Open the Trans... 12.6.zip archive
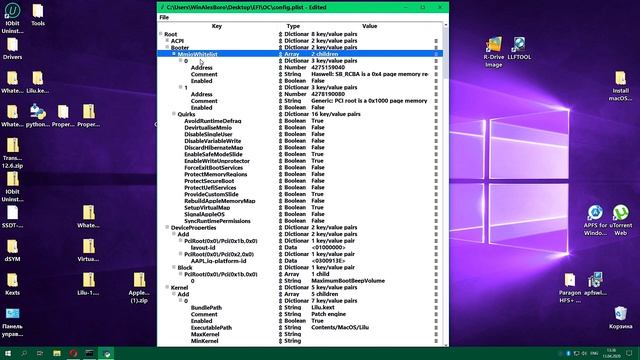The height and width of the screenshot is (360, 640). click(x=12, y=153)
